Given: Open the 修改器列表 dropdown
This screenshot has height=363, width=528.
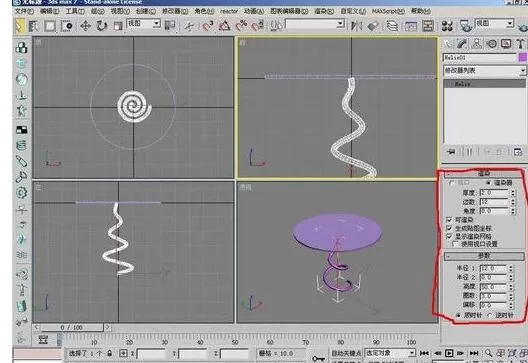Looking at the screenshot, I should (x=484, y=70).
